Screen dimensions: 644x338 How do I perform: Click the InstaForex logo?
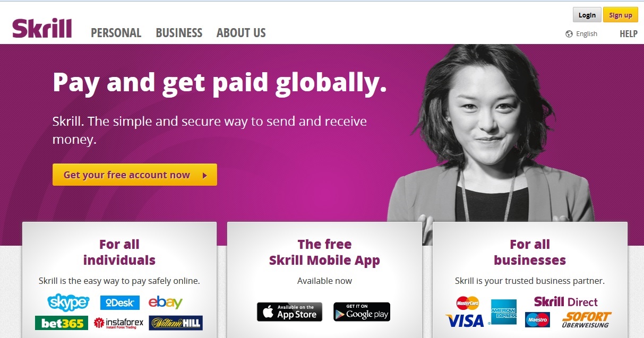tap(118, 323)
